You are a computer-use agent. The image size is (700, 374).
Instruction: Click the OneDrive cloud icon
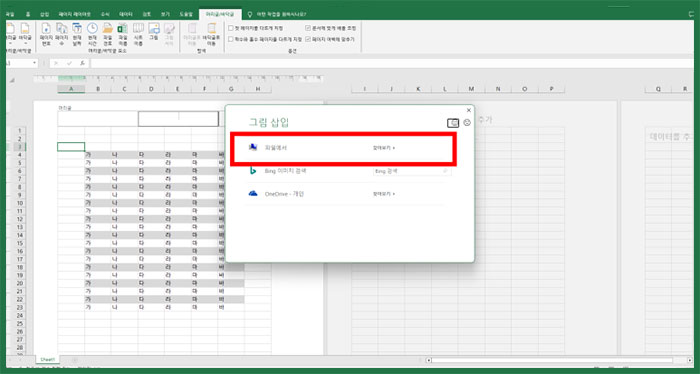[x=253, y=194]
